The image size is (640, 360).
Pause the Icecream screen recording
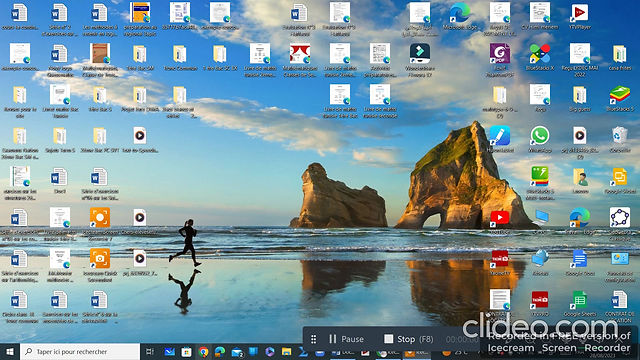click(x=346, y=339)
